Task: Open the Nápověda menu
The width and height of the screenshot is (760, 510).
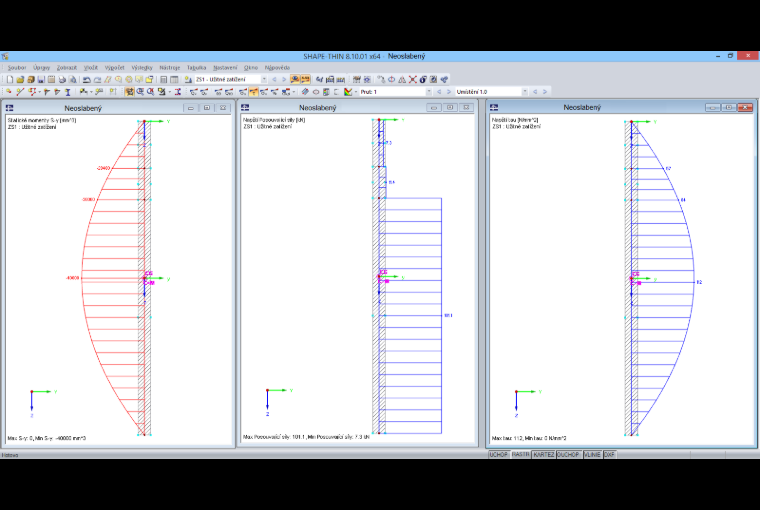Action: (x=277, y=67)
